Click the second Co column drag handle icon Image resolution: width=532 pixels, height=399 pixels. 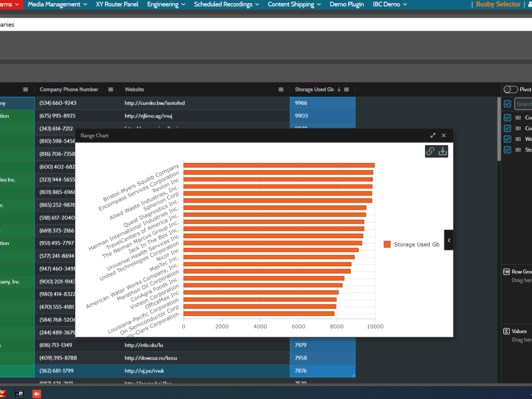point(518,128)
